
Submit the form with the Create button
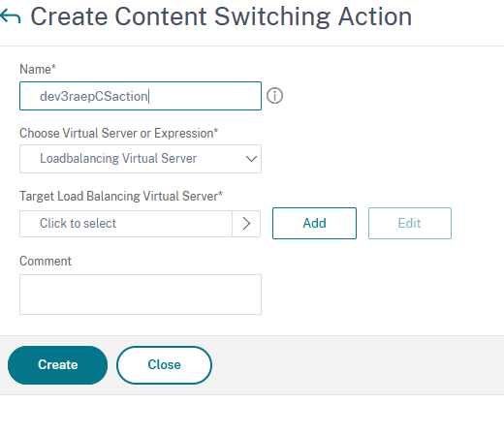point(57,365)
